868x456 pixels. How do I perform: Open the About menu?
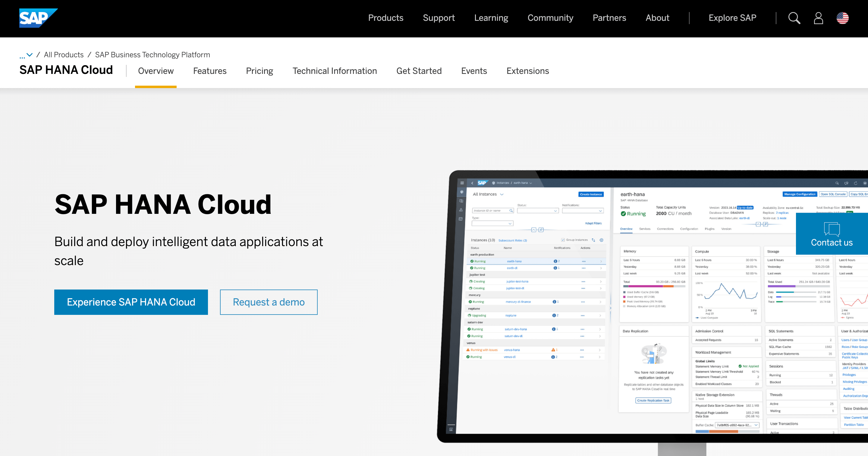(657, 18)
